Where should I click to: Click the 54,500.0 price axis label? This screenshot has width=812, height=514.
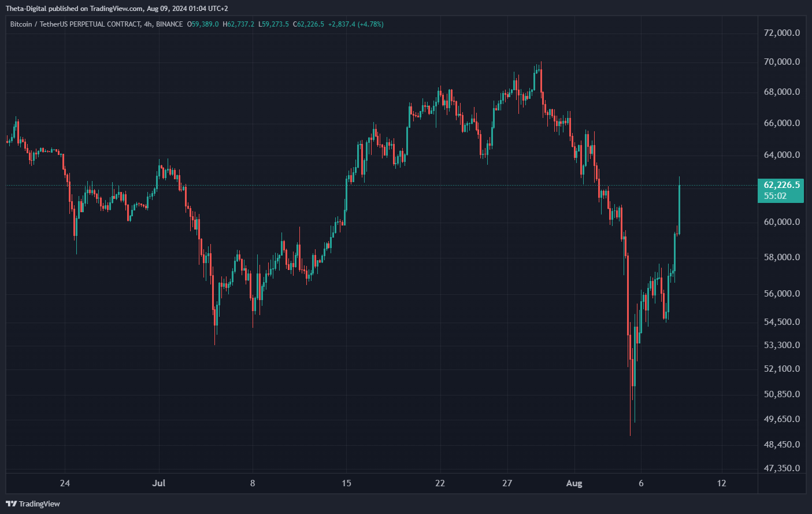tap(782, 322)
